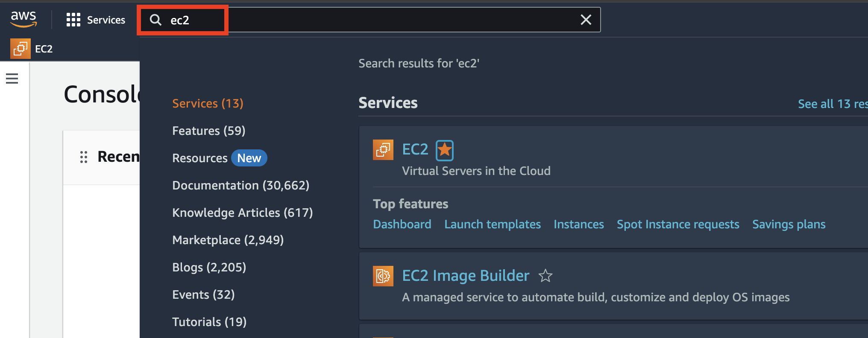868x338 pixels.
Task: Select the Services (13) filter
Action: pyautogui.click(x=208, y=103)
